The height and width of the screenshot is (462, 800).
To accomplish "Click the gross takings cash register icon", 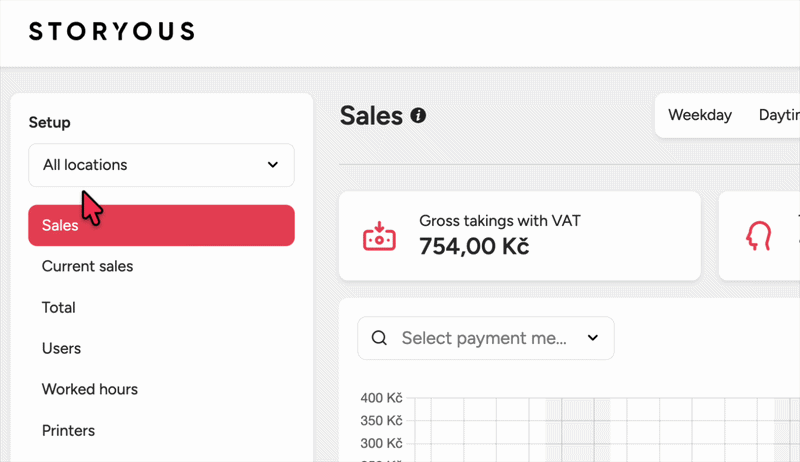I will pos(379,236).
